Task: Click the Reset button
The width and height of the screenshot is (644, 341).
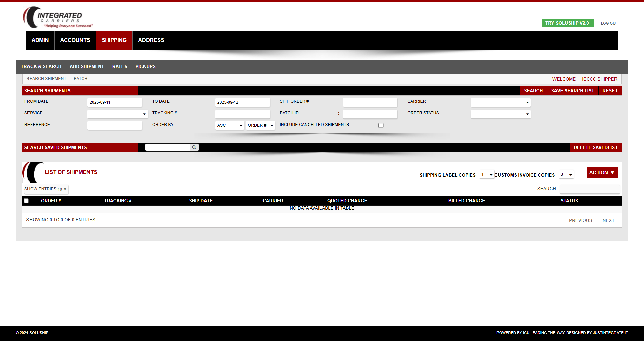Action: (x=610, y=91)
